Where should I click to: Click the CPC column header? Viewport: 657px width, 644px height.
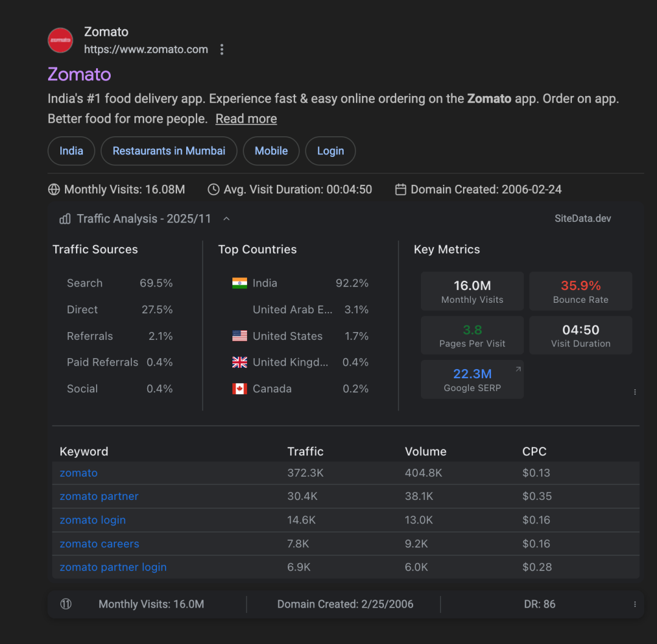point(534,451)
